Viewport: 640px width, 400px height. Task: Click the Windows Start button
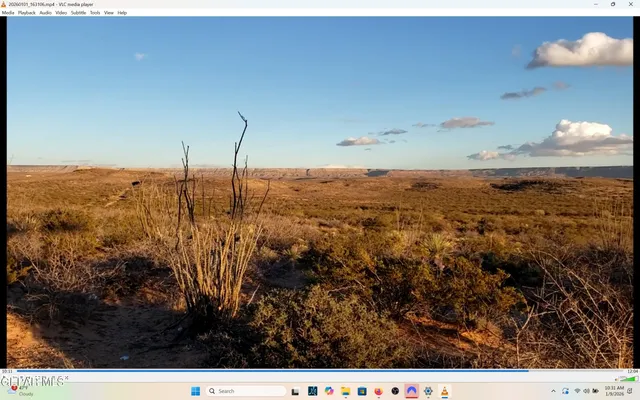point(195,391)
